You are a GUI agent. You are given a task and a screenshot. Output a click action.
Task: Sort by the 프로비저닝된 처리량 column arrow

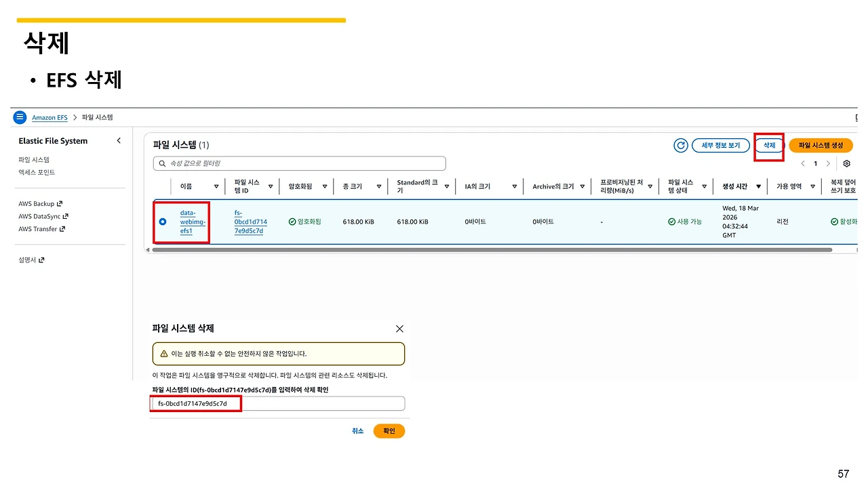point(650,186)
